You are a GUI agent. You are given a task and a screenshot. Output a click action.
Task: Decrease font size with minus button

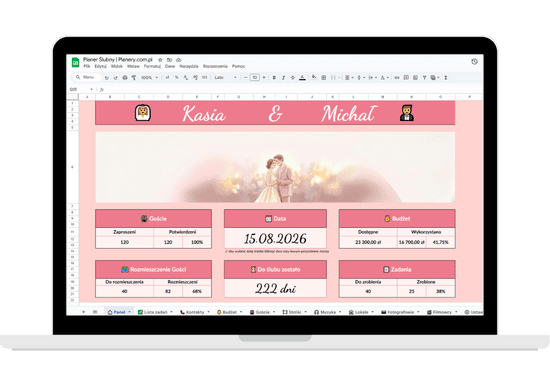[246, 78]
